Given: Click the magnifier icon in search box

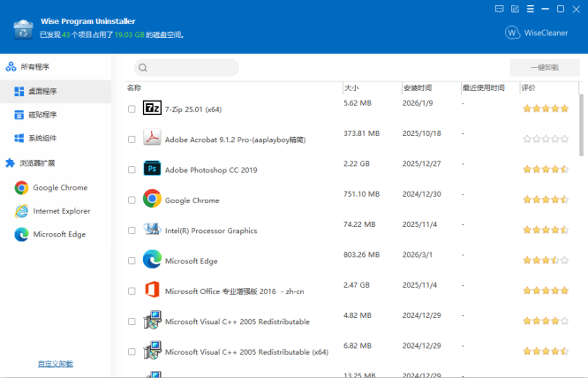Looking at the screenshot, I should pos(142,68).
